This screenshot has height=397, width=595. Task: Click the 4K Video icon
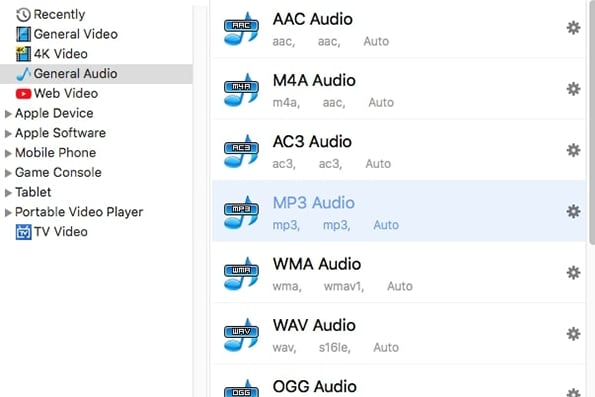pyautogui.click(x=23, y=54)
